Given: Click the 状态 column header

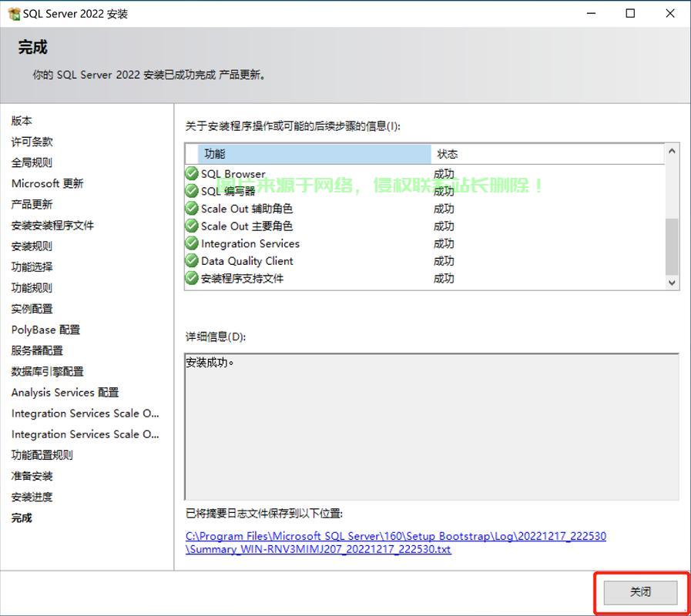Looking at the screenshot, I should [x=548, y=154].
